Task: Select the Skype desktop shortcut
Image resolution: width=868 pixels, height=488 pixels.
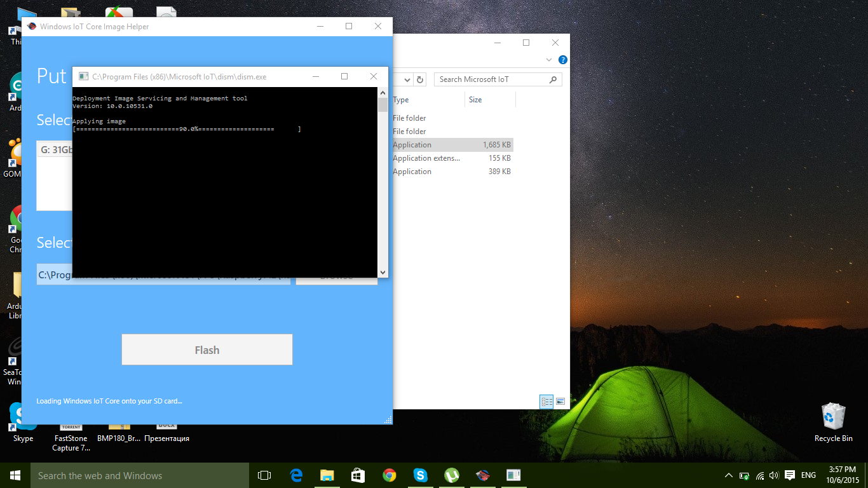Action: (x=23, y=423)
